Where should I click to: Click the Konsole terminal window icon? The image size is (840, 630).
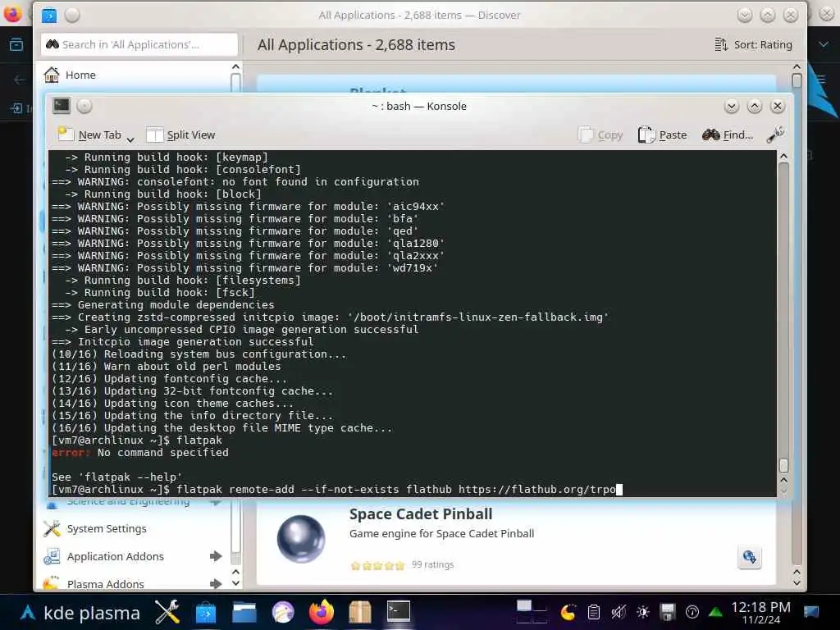(x=61, y=106)
